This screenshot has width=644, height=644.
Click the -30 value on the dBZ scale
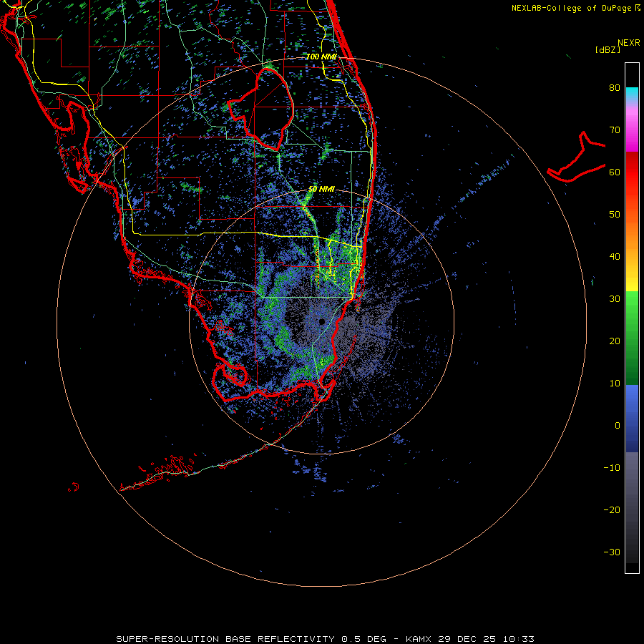[612, 552]
